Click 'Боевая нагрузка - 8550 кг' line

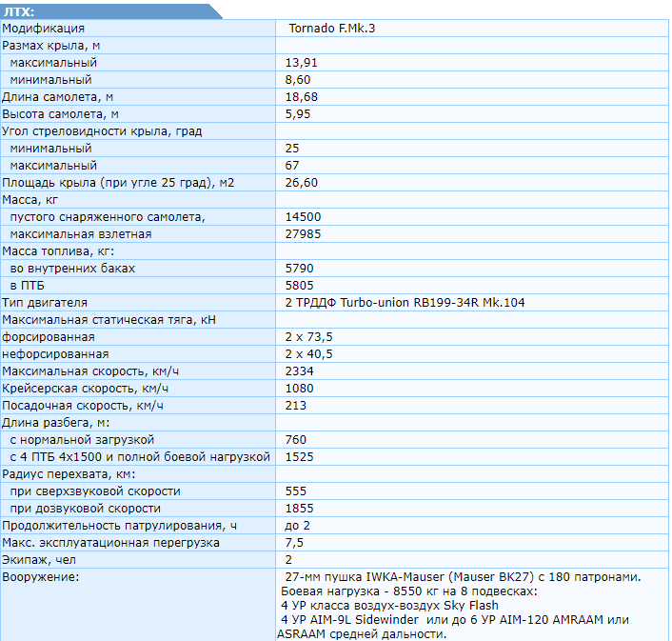[x=409, y=591]
